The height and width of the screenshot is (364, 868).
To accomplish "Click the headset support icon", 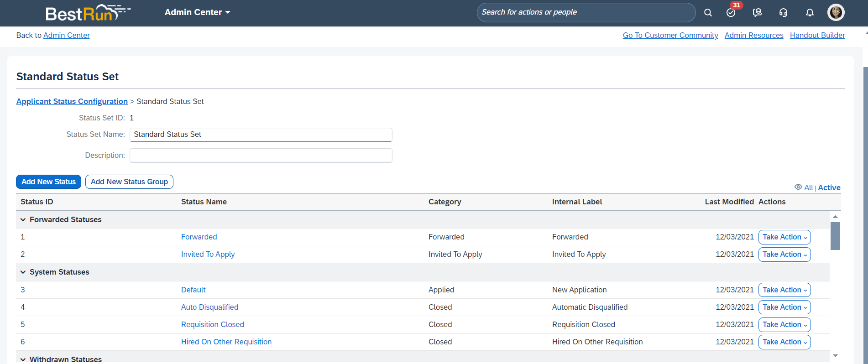I will tap(783, 13).
